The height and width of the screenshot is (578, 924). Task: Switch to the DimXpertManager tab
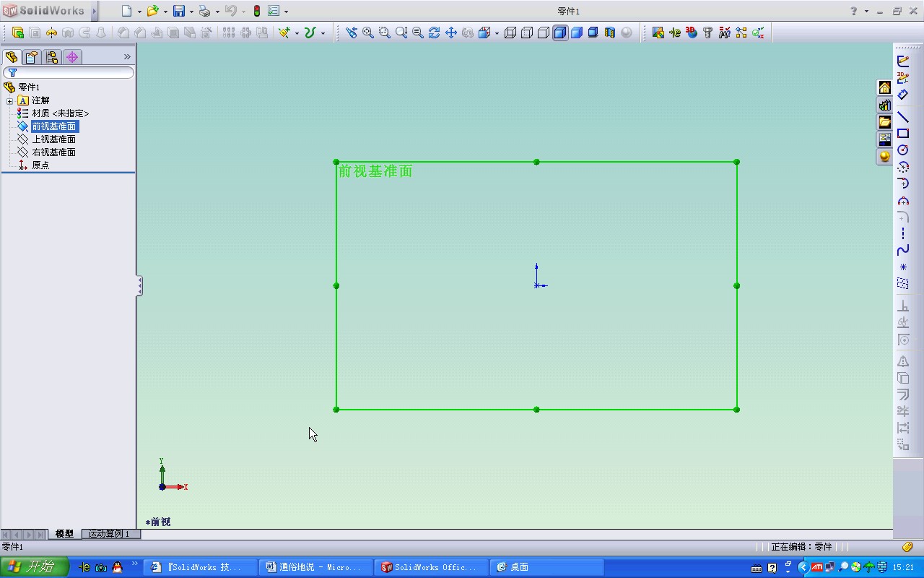tap(72, 57)
